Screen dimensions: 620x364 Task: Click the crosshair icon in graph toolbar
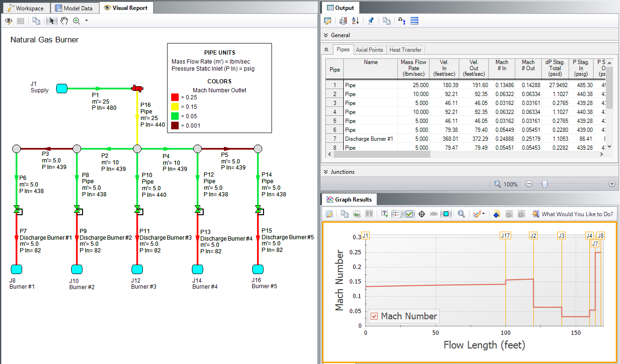point(422,214)
